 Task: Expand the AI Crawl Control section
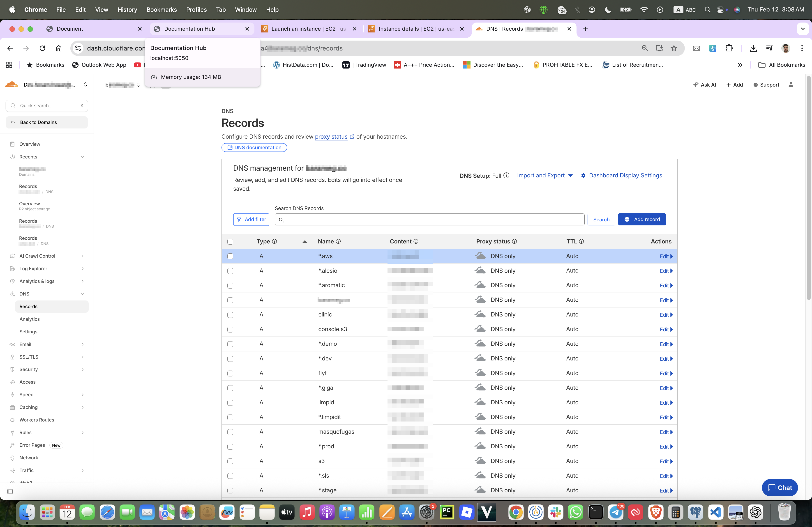82,256
